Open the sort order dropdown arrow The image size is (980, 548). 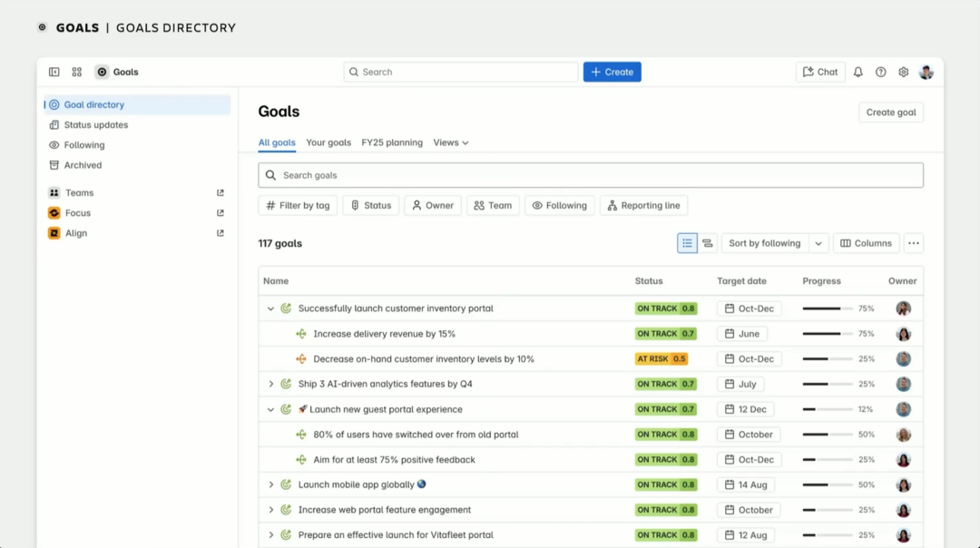pos(818,243)
